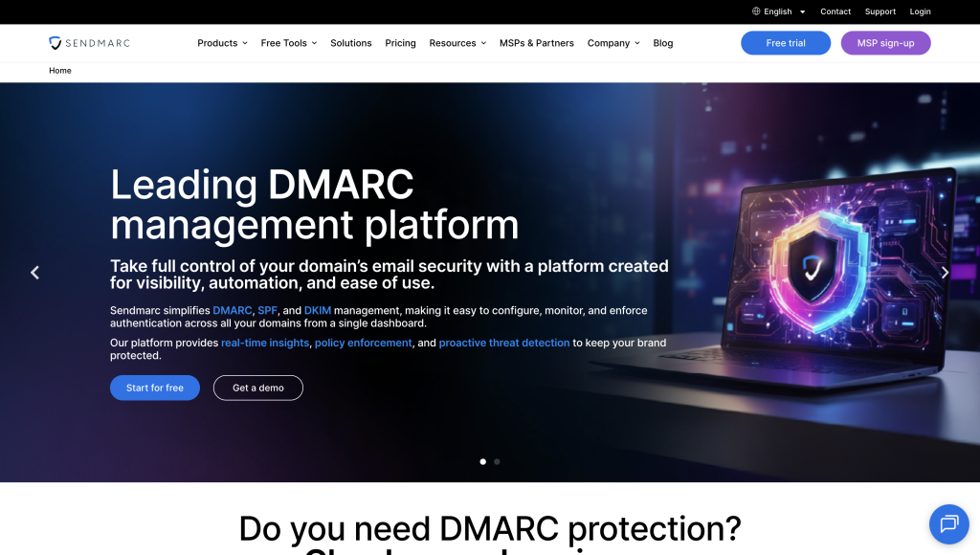Open the Free Tools dropdown
Screen dimensions: 980x555
point(288,43)
